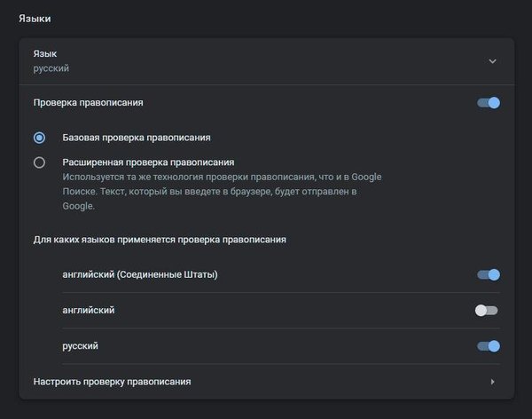Click the Расширенная проверка правописания label text

147,162
